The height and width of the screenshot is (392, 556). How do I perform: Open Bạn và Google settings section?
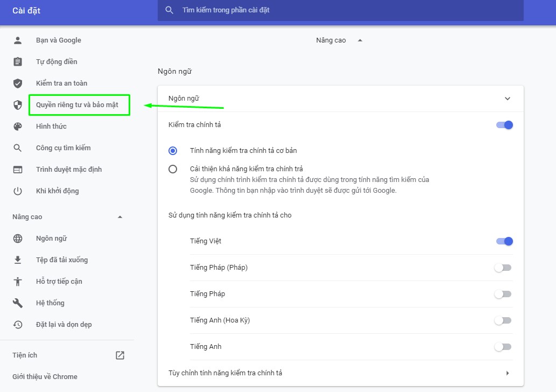click(x=59, y=40)
